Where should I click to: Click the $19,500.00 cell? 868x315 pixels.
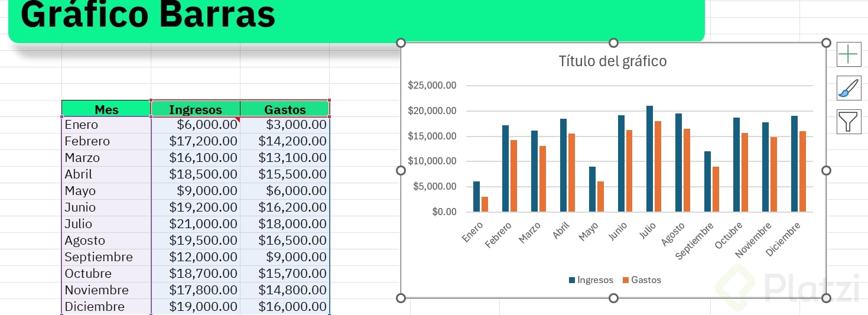click(x=196, y=241)
